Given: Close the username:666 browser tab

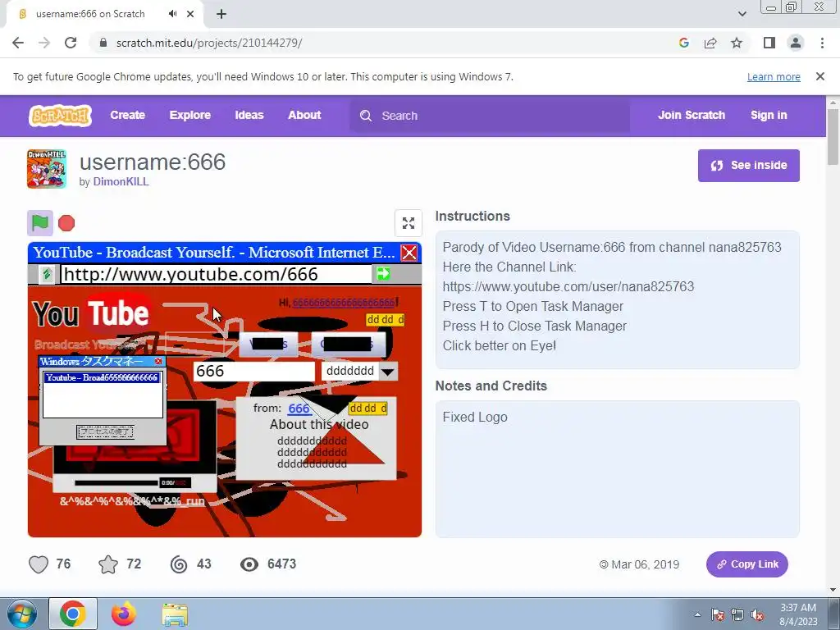Looking at the screenshot, I should [190, 14].
